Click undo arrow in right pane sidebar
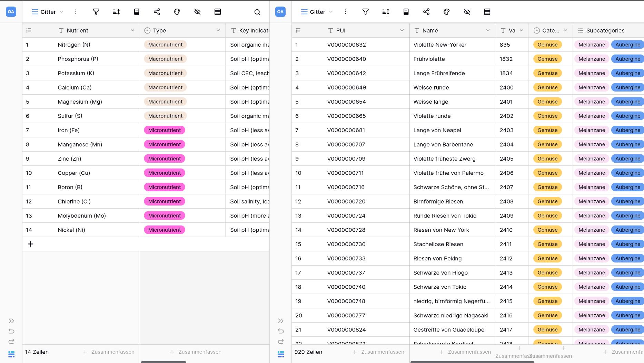Image resolution: width=644 pixels, height=363 pixels. pyautogui.click(x=281, y=331)
